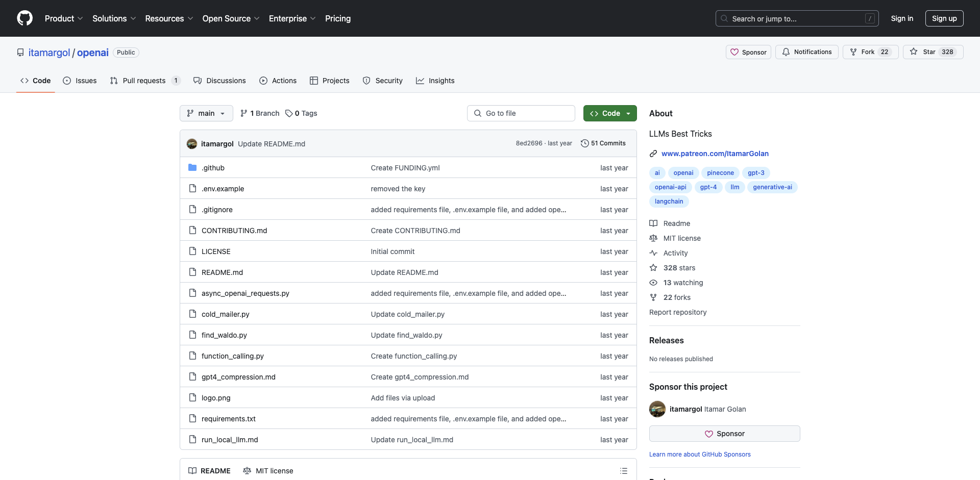Expand the Resources menu
This screenshot has width=980, height=480.
[x=169, y=18]
